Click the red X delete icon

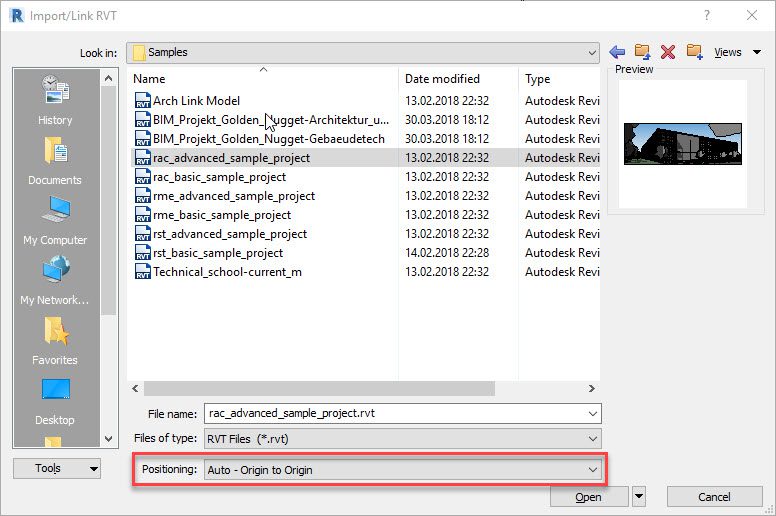668,51
